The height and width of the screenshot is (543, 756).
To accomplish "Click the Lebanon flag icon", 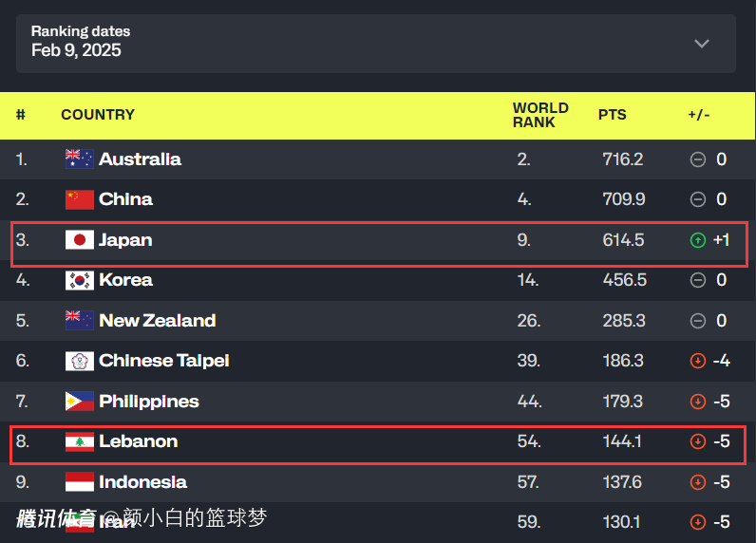I will tap(79, 441).
